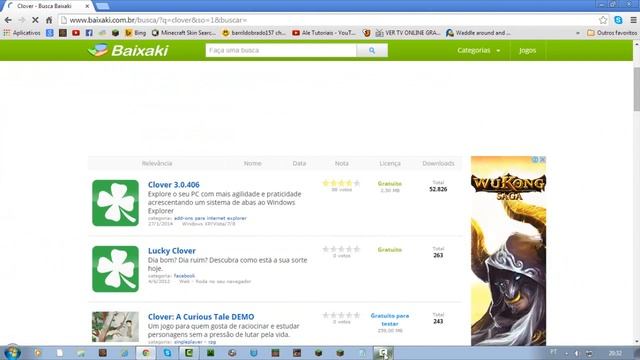Viewport: 640px width, 360px height.
Task: Click the Clover 3.0.406 clover thumbnail
Action: [x=116, y=203]
